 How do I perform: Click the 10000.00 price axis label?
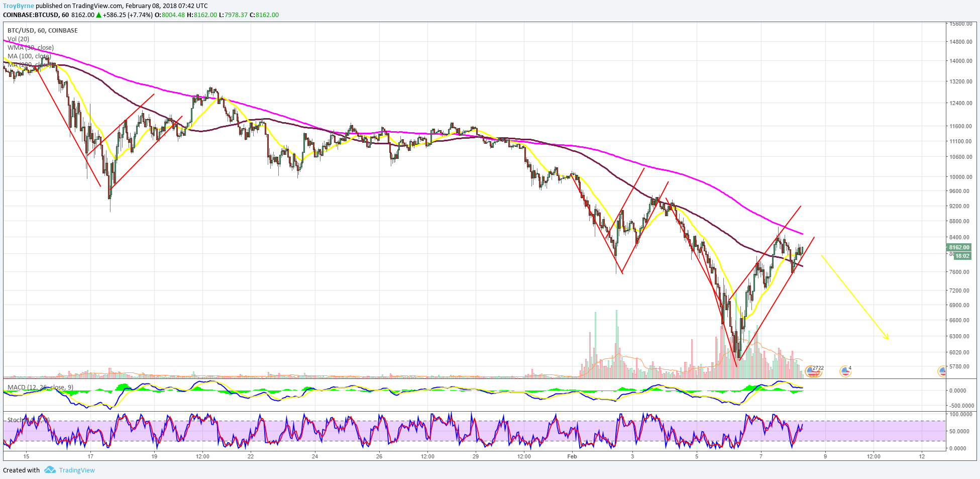tap(961, 177)
